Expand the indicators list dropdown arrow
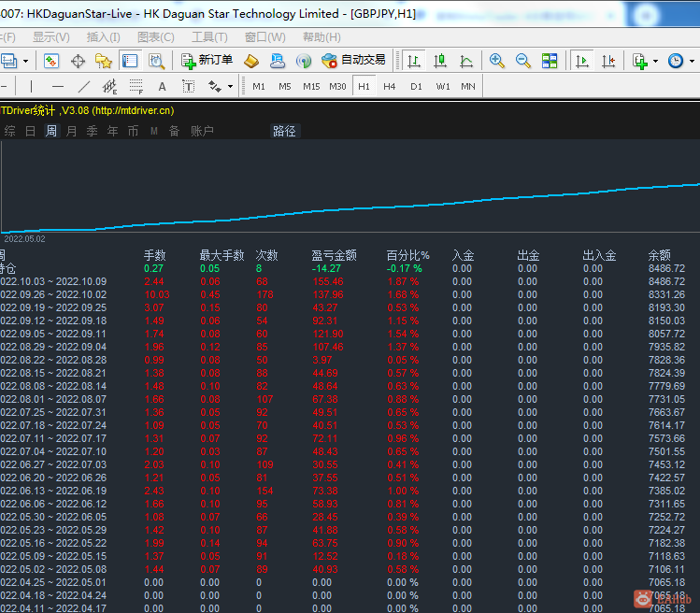The width and height of the screenshot is (700, 613). coord(655,61)
